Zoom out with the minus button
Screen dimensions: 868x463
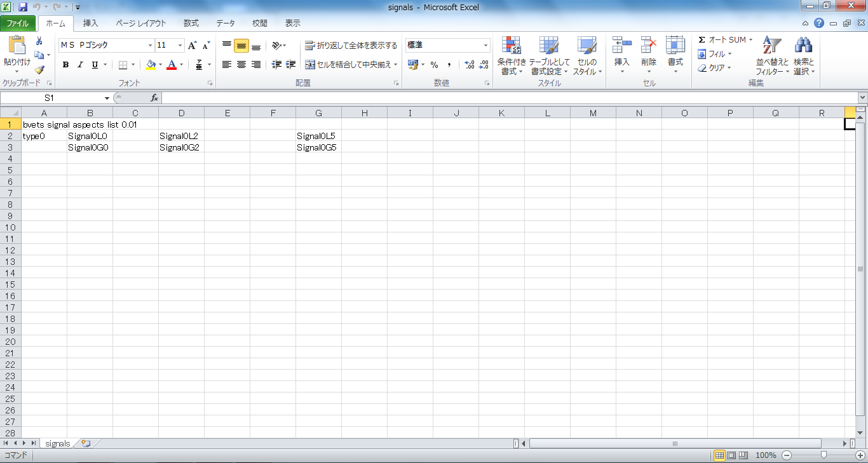click(787, 455)
